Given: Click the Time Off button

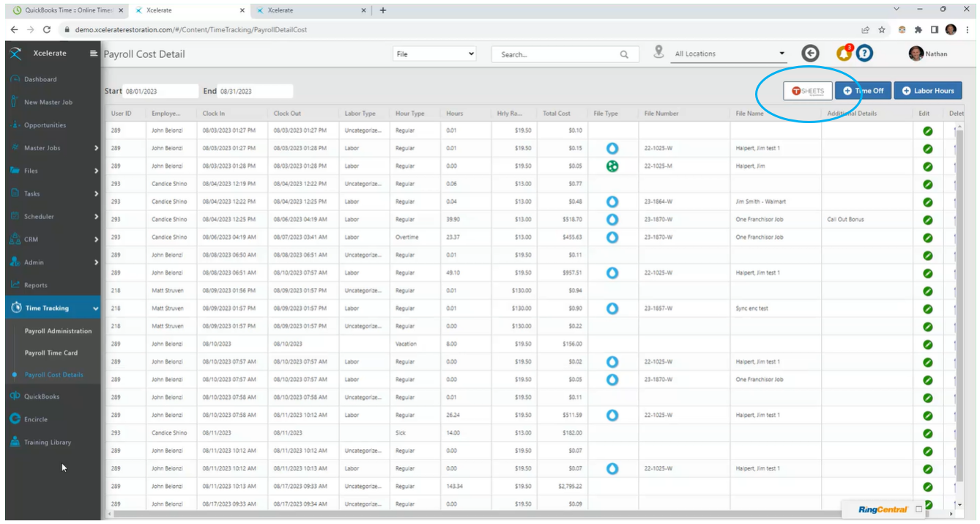Looking at the screenshot, I should (863, 90).
